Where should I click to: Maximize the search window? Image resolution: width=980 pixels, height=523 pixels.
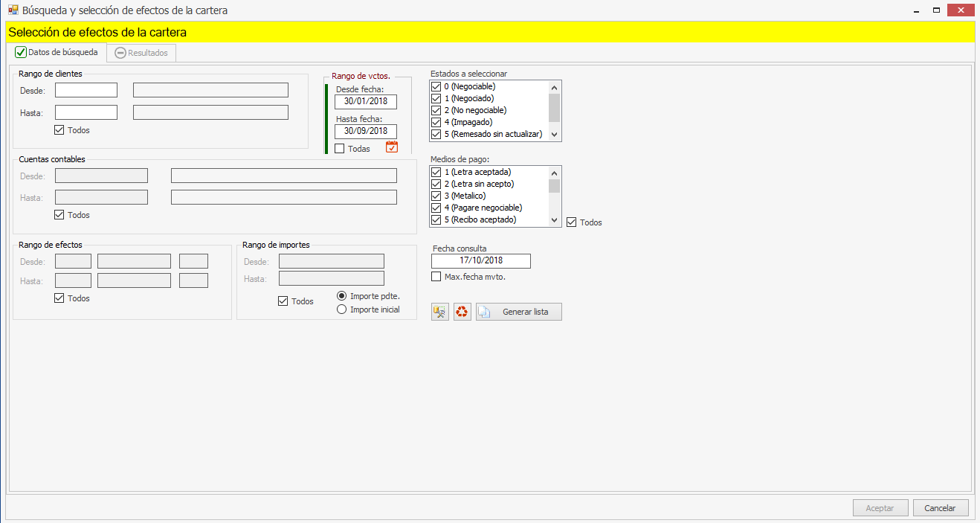(x=937, y=10)
